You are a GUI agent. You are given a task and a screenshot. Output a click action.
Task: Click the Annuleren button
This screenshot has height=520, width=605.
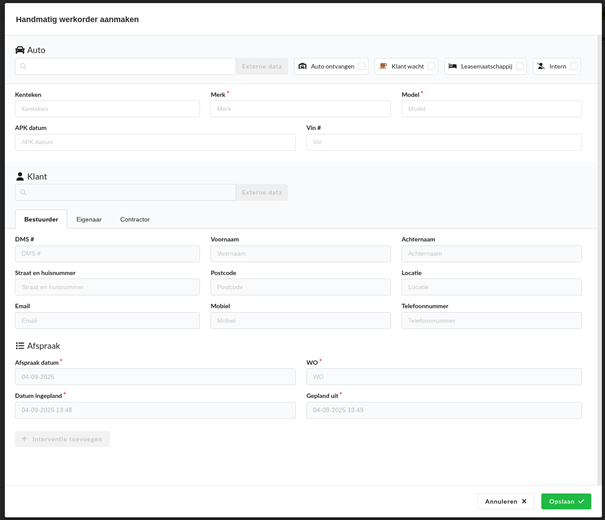coord(505,501)
